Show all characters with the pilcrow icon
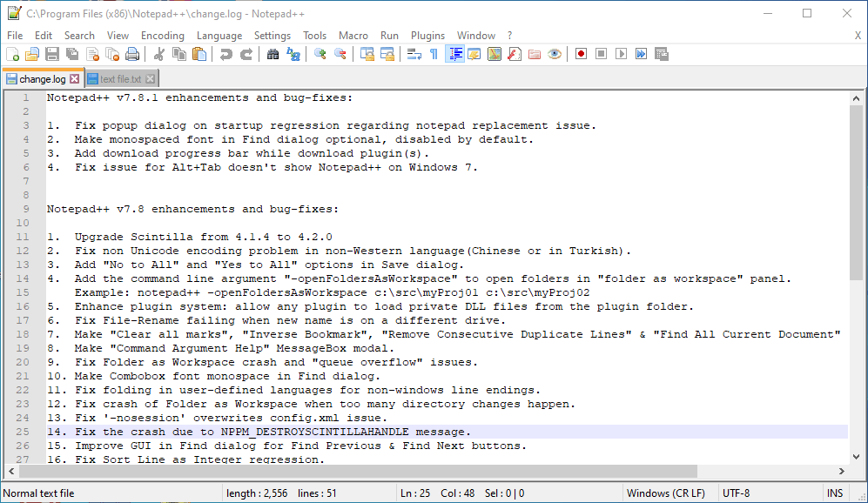Screen dimensions: 868x503 [x=434, y=54]
